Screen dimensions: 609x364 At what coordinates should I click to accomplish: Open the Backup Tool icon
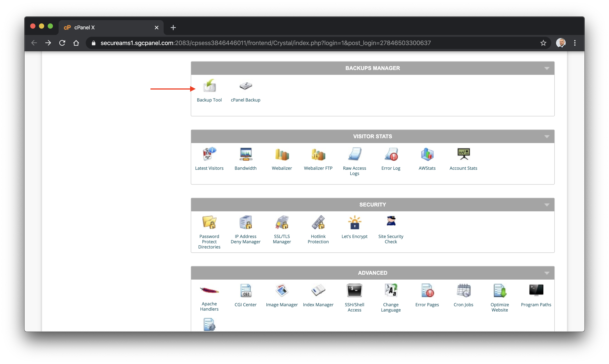[x=209, y=86]
